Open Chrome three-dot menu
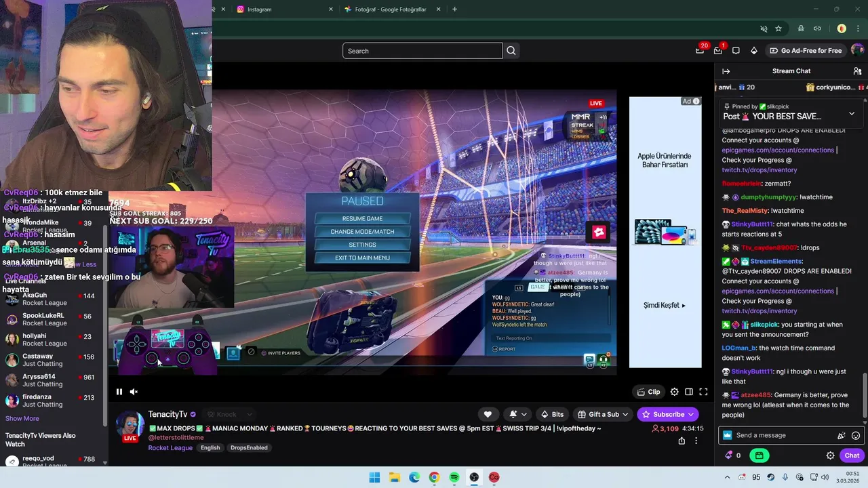The width and height of the screenshot is (868, 488). 857,28
